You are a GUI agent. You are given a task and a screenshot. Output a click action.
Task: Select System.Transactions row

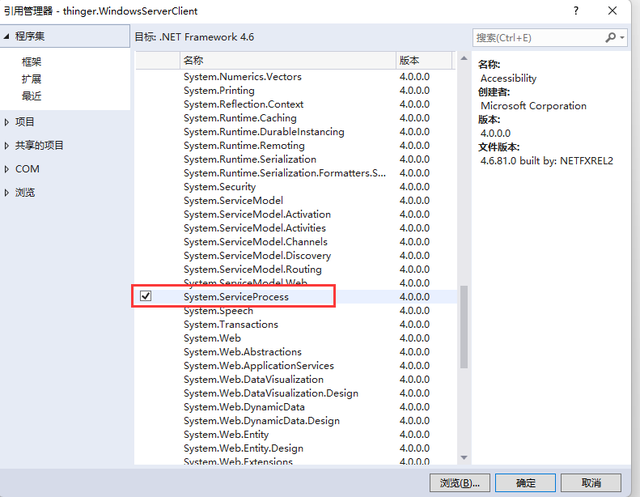tap(296, 325)
